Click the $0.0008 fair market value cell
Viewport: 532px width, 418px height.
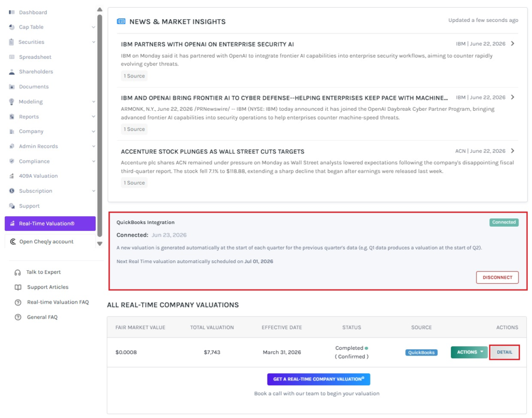pos(126,352)
